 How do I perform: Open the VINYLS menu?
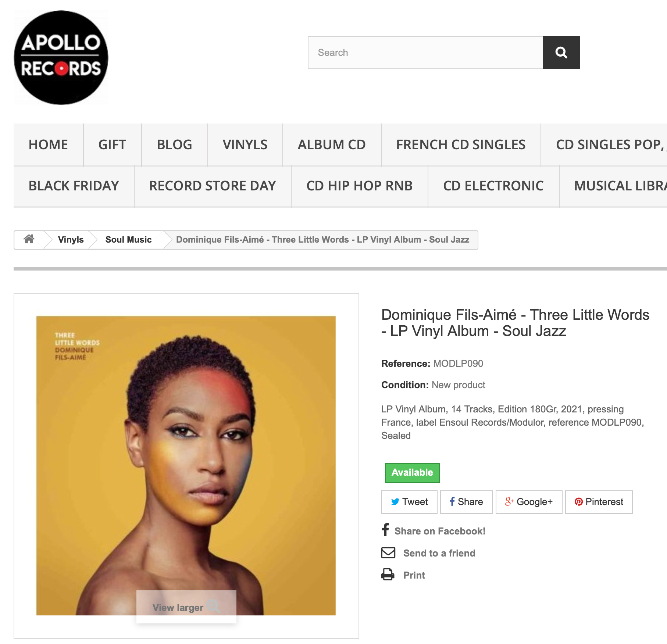[245, 145]
